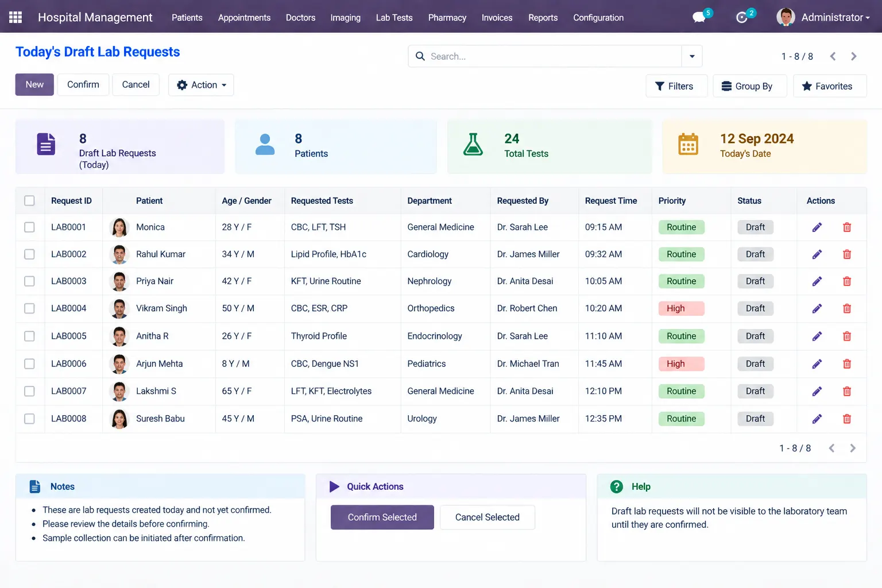
Task: Open Monica's patient avatar
Action: coord(119,227)
